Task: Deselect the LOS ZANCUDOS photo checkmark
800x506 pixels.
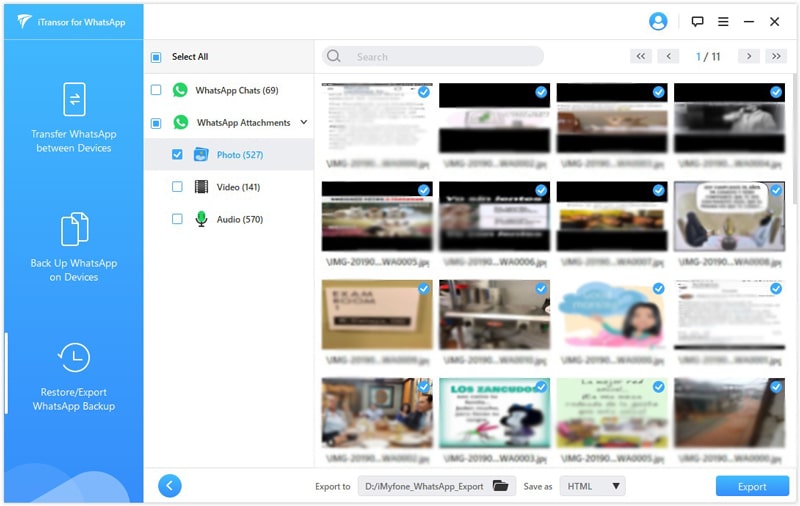Action: [x=541, y=387]
